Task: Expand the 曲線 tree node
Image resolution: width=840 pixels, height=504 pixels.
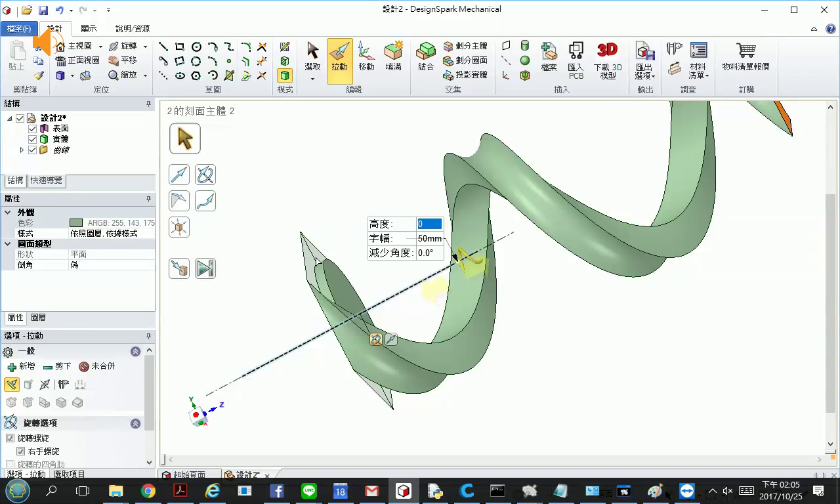Action: click(x=22, y=150)
